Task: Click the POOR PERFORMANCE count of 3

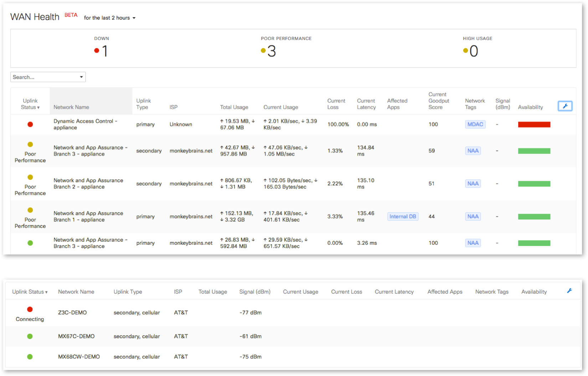Action: [x=272, y=51]
